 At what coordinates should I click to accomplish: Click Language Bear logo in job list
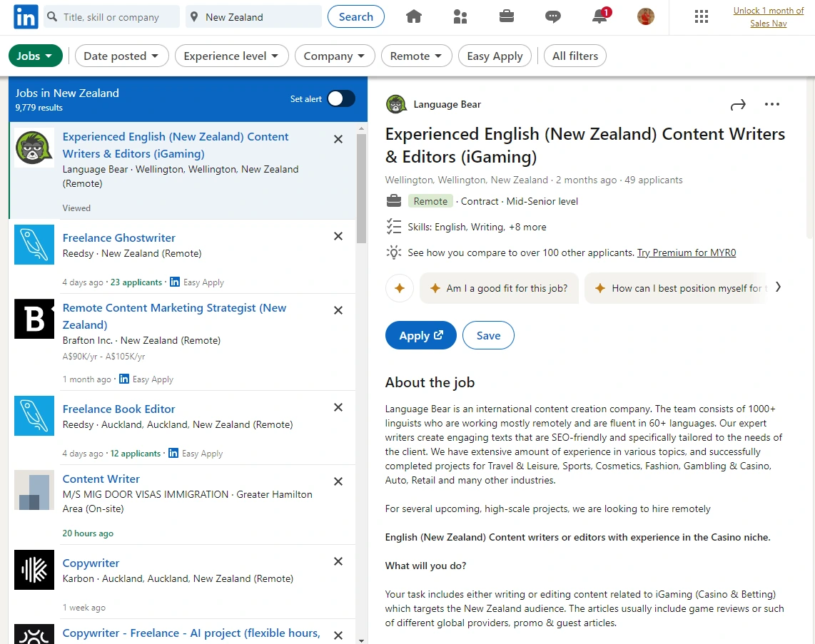(34, 148)
